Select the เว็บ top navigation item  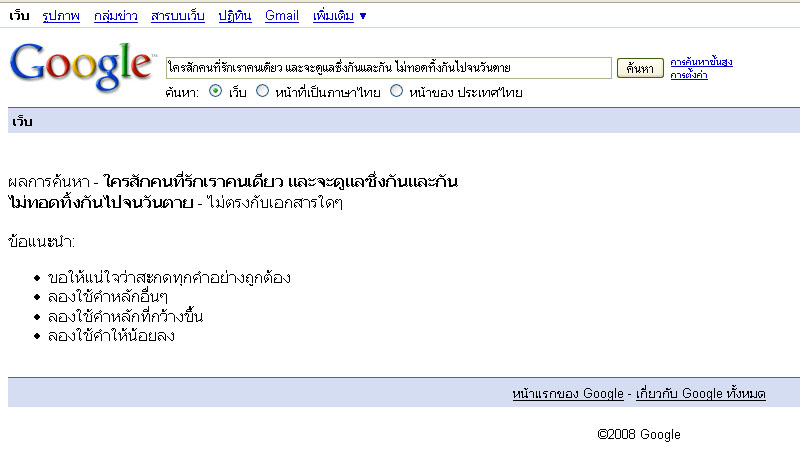[19, 16]
